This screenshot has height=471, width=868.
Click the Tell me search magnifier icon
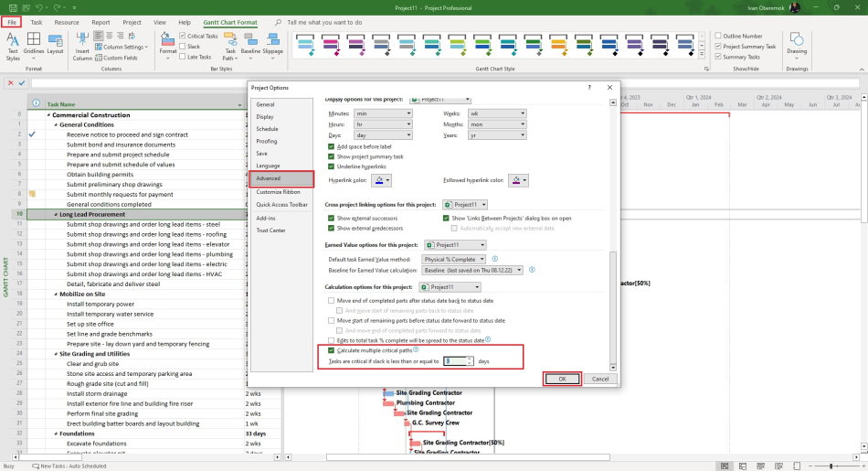pos(278,22)
